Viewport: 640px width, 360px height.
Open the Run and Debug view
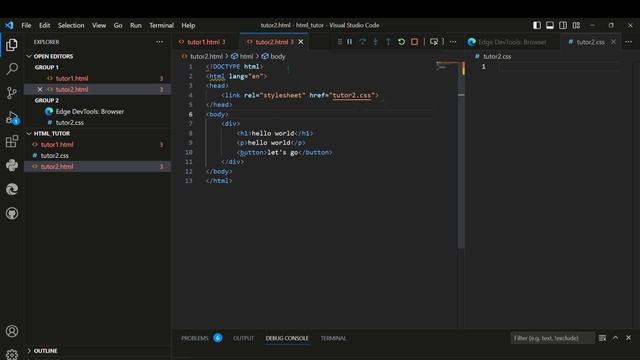coord(12,118)
